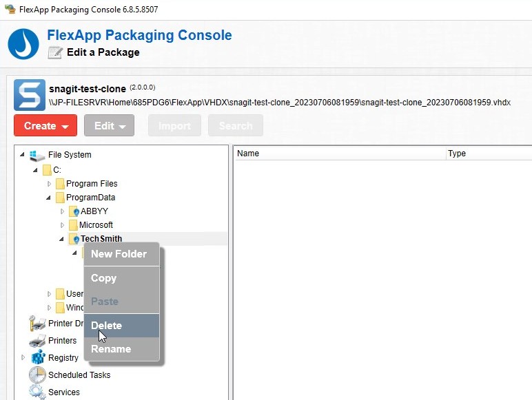Click the Services gears icon
Image resolution: width=532 pixels, height=400 pixels.
37,392
